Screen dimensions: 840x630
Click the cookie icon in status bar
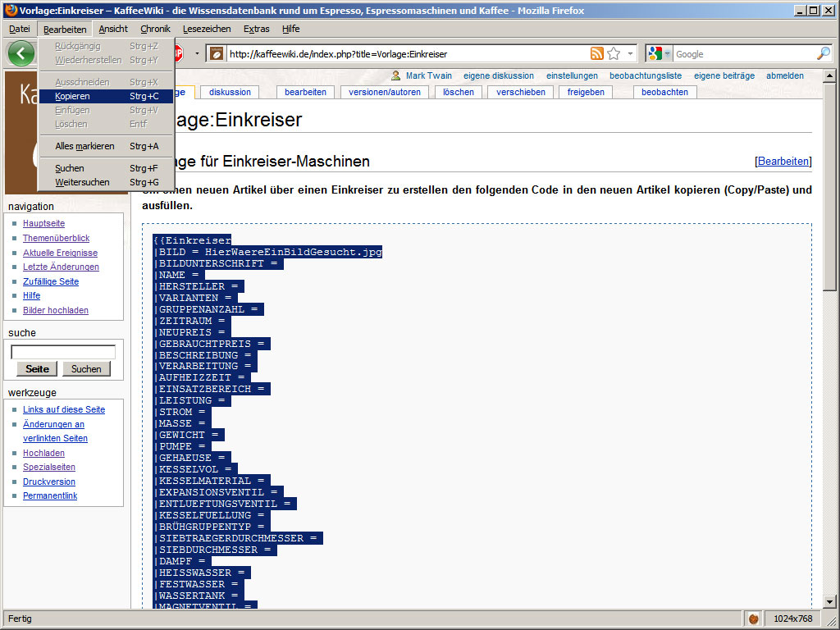[754, 618]
